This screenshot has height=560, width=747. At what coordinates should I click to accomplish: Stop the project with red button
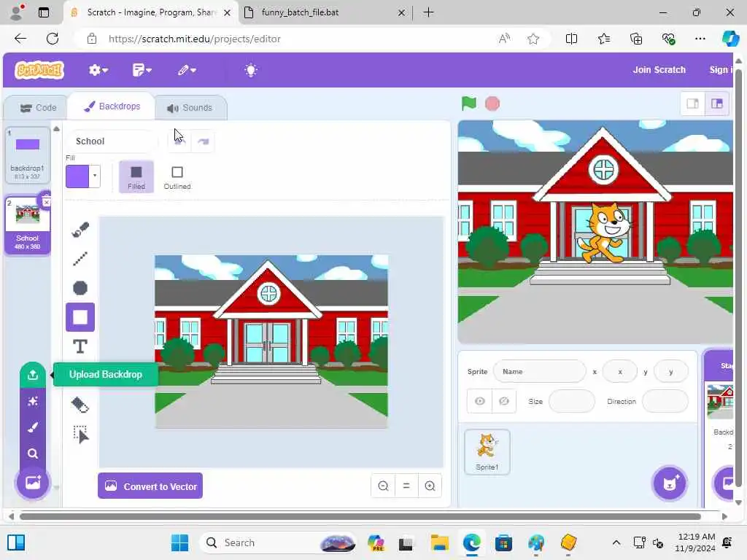[492, 104]
